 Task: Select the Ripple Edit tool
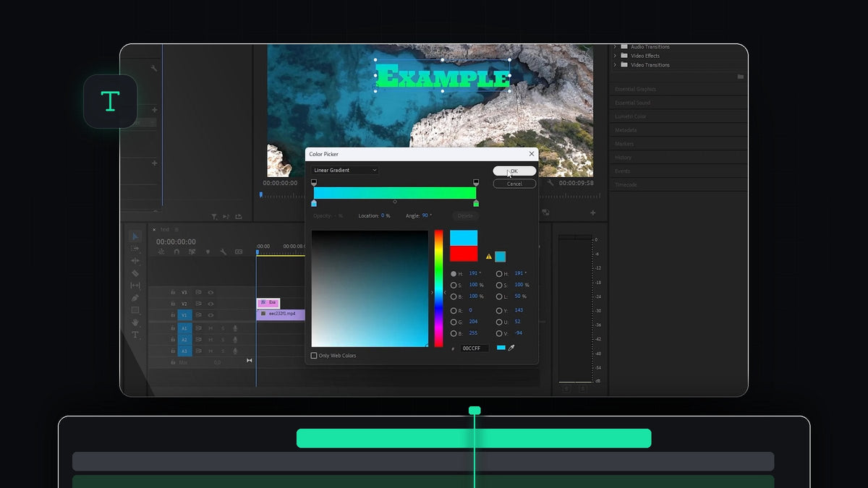(x=135, y=261)
